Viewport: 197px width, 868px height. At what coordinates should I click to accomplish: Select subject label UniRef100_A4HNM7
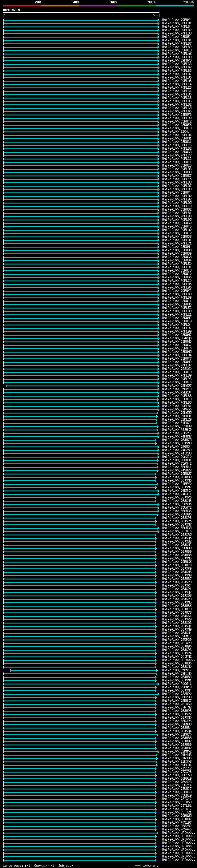pyautogui.click(x=177, y=436)
